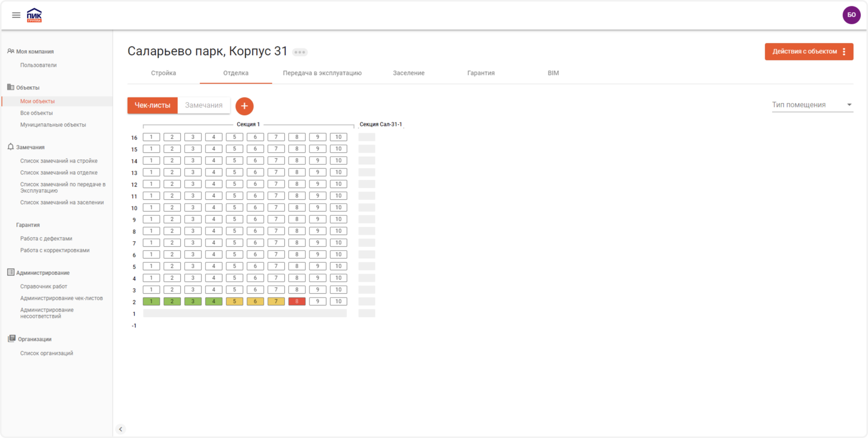Viewport: 868px width, 438px height.
Task: Click the Администрирование list icon
Action: [10, 272]
